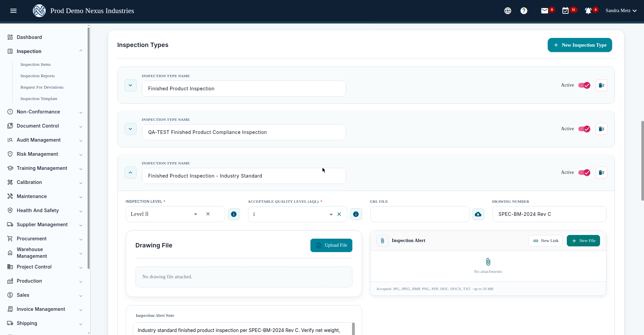Image resolution: width=644 pixels, height=335 pixels.
Task: Expand the QA-TEST Compliance Inspection card
Action: (131, 129)
